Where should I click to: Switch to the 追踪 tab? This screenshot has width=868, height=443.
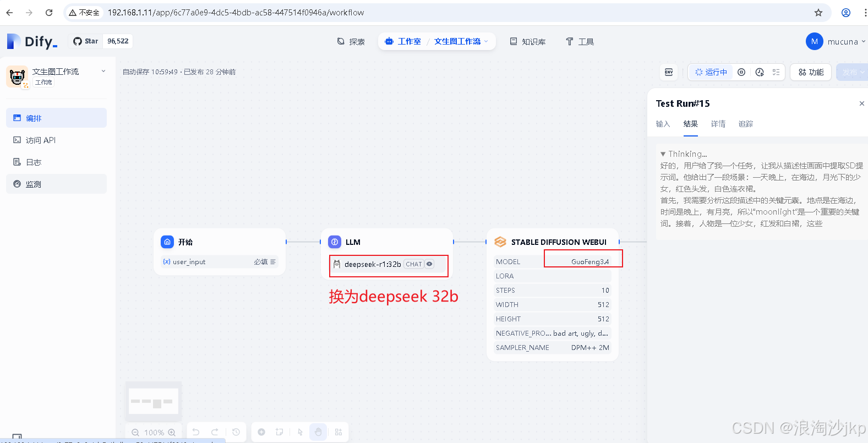[745, 124]
